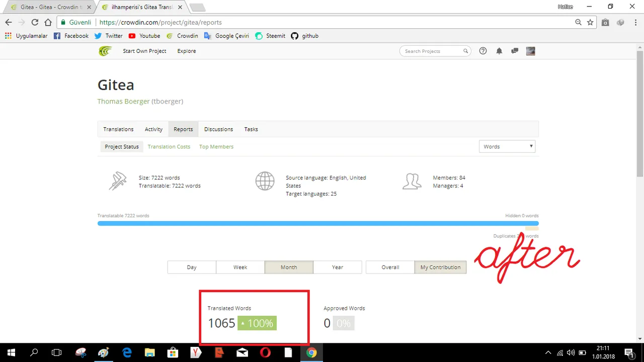The width and height of the screenshot is (644, 362).
Task: Bookmark this page with the star icon
Action: [590, 22]
